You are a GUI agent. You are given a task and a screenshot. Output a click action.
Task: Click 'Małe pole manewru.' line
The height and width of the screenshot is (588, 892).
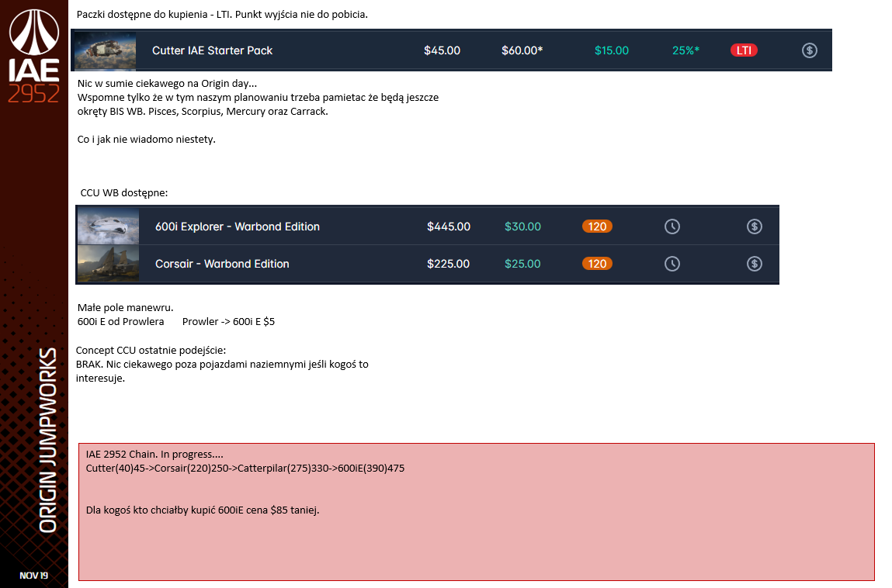[x=125, y=308]
